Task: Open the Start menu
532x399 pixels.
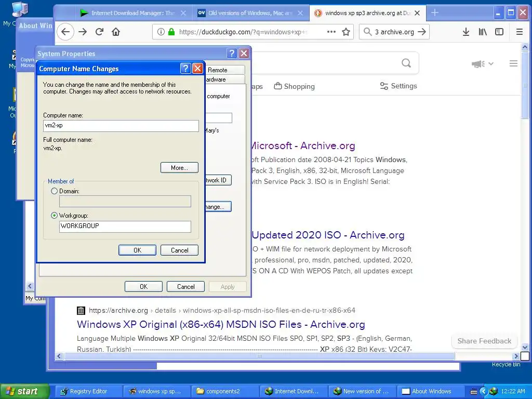Action: [24, 391]
